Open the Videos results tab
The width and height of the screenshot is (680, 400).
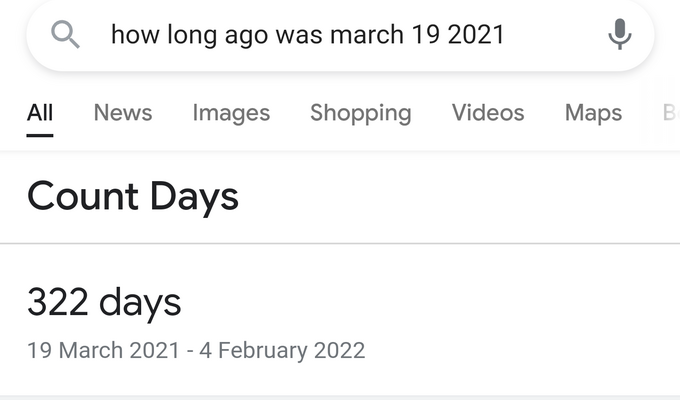click(x=488, y=113)
